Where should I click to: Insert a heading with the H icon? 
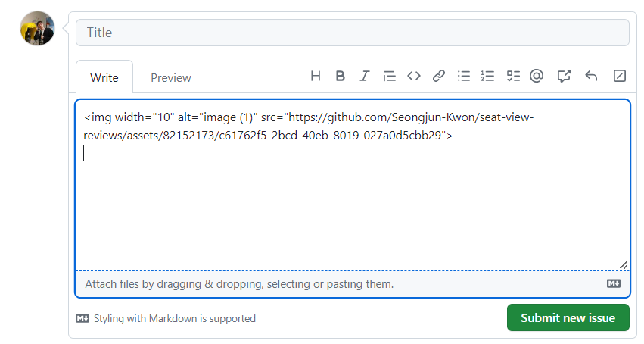[x=316, y=76]
